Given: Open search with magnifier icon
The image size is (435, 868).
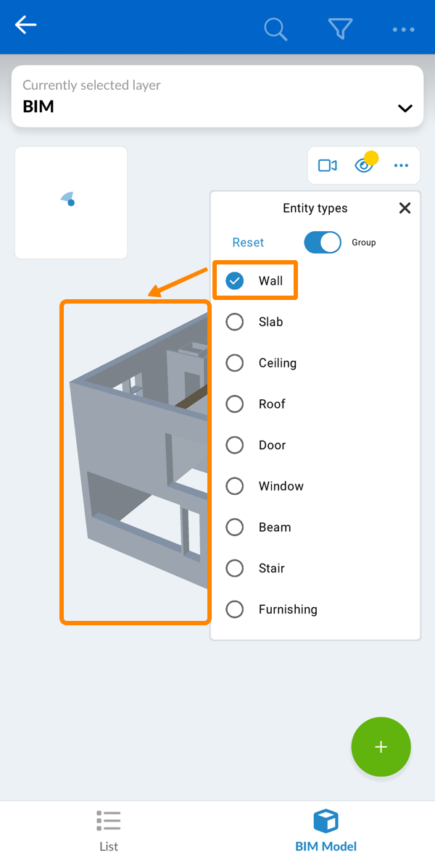Looking at the screenshot, I should pyautogui.click(x=275, y=29).
